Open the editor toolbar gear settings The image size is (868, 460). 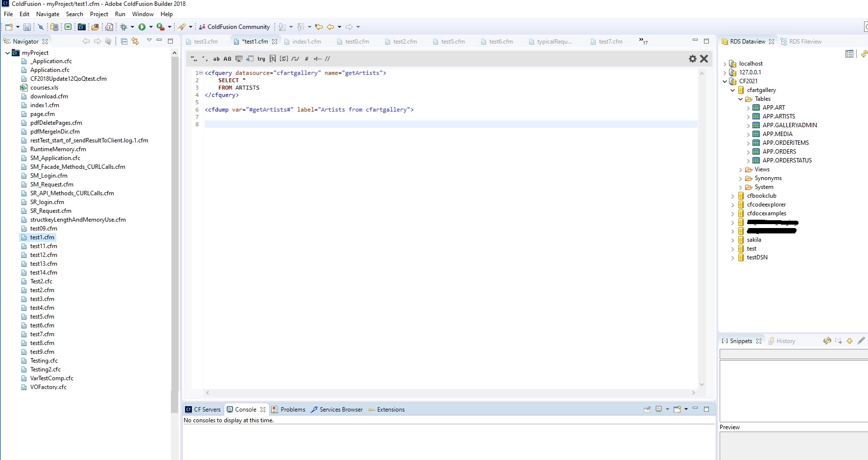[x=693, y=59]
